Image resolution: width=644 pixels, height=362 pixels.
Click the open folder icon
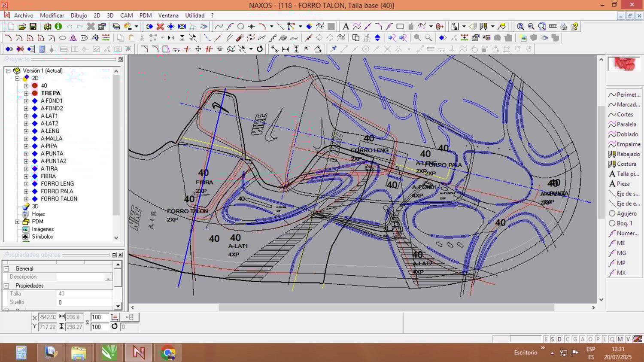(x=22, y=27)
